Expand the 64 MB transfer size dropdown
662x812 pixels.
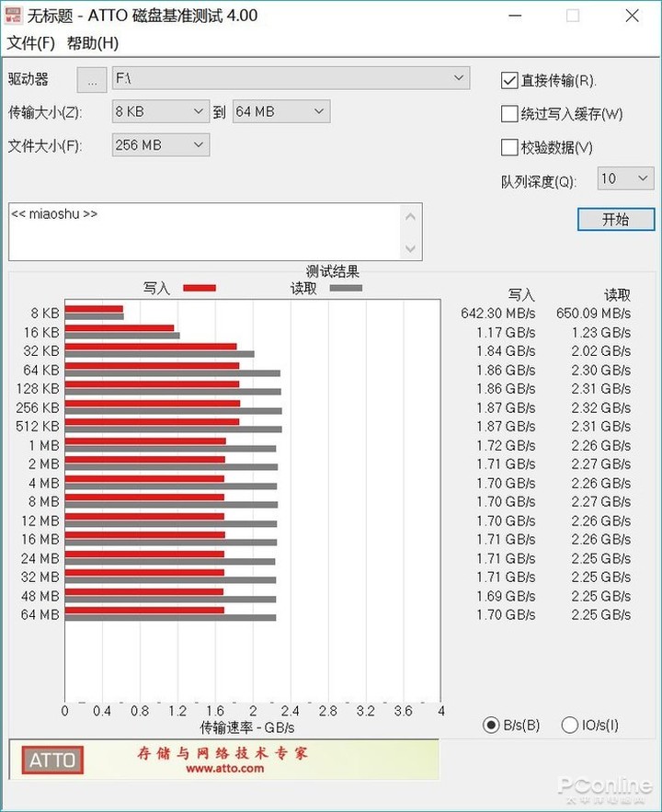(x=281, y=111)
